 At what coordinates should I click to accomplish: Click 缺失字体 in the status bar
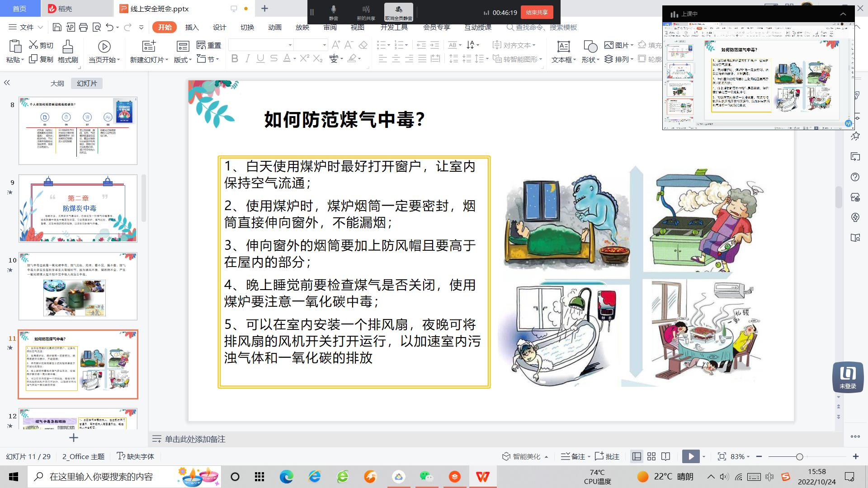pyautogui.click(x=141, y=456)
